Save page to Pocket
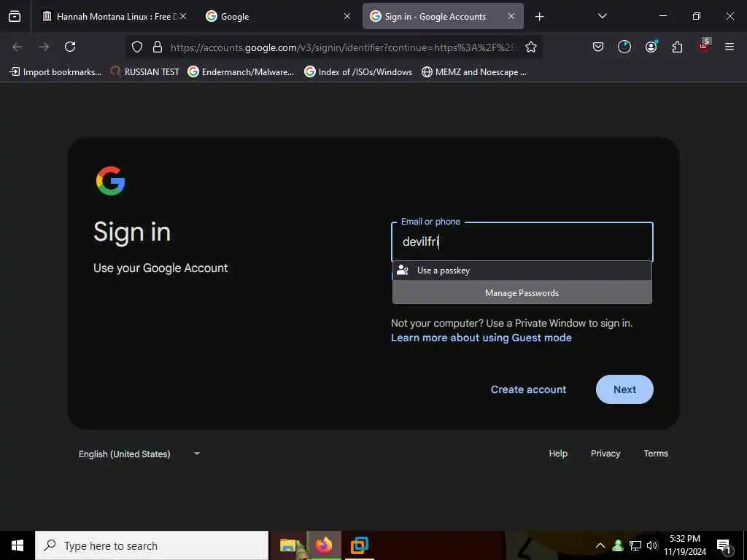Screen dimensions: 747x560 598,47
